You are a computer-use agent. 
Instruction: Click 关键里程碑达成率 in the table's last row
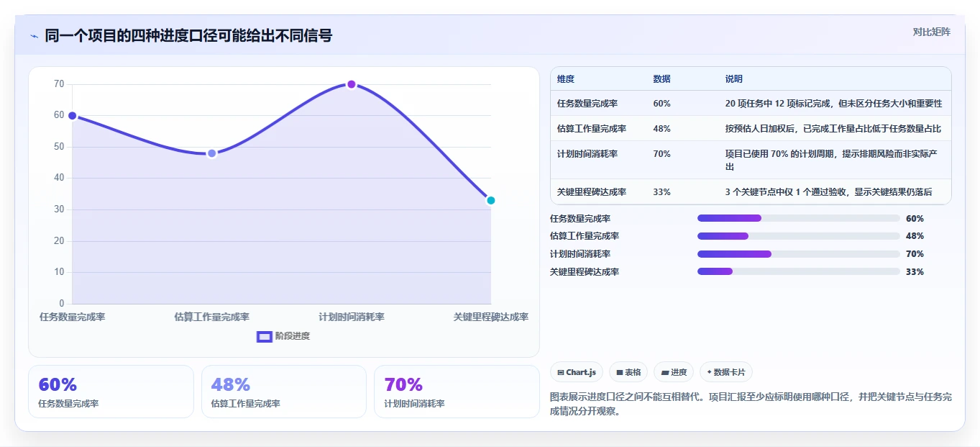click(x=592, y=192)
